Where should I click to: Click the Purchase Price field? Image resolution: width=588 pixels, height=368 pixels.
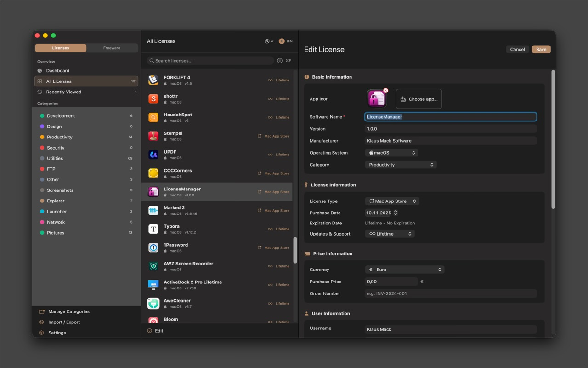(391, 282)
